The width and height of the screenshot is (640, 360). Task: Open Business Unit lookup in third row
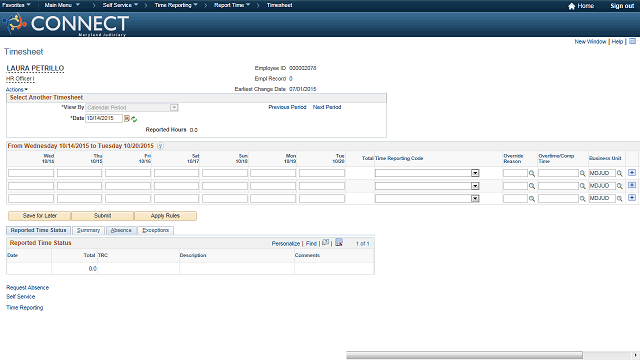[620, 199]
